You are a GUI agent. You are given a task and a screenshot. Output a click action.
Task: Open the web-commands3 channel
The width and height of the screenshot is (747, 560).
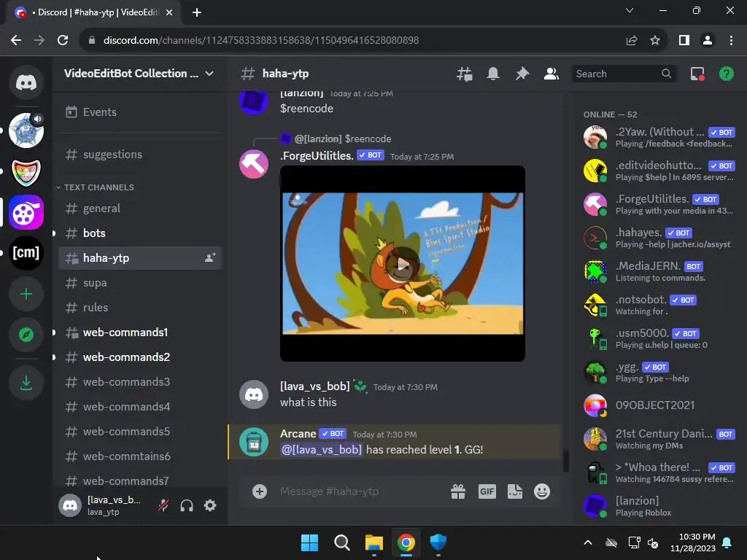pyautogui.click(x=139, y=382)
